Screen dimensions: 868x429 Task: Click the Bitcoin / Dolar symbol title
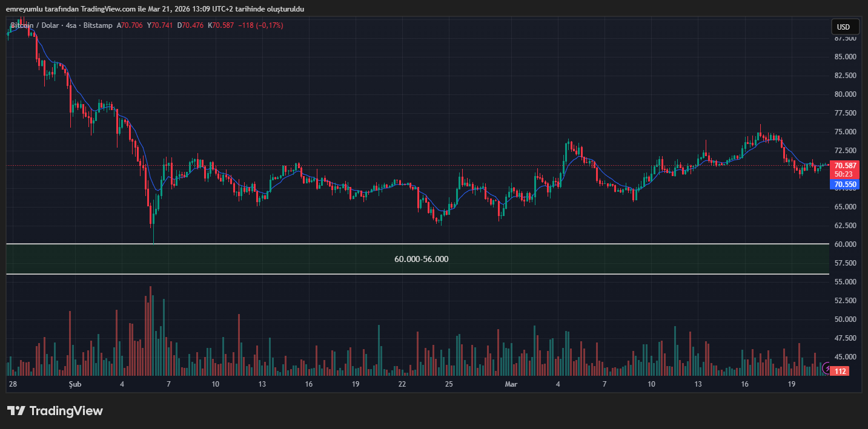[x=36, y=25]
